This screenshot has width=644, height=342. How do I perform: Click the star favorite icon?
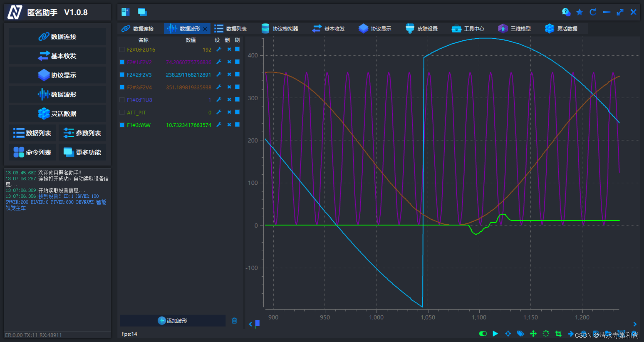tap(580, 12)
